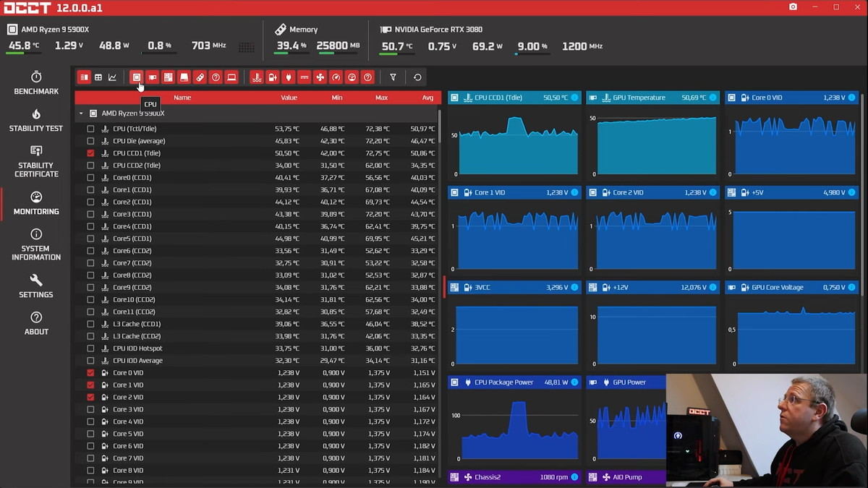868x488 pixels.
Task: Toggle the GPU graphics card filter icon
Action: [152, 77]
